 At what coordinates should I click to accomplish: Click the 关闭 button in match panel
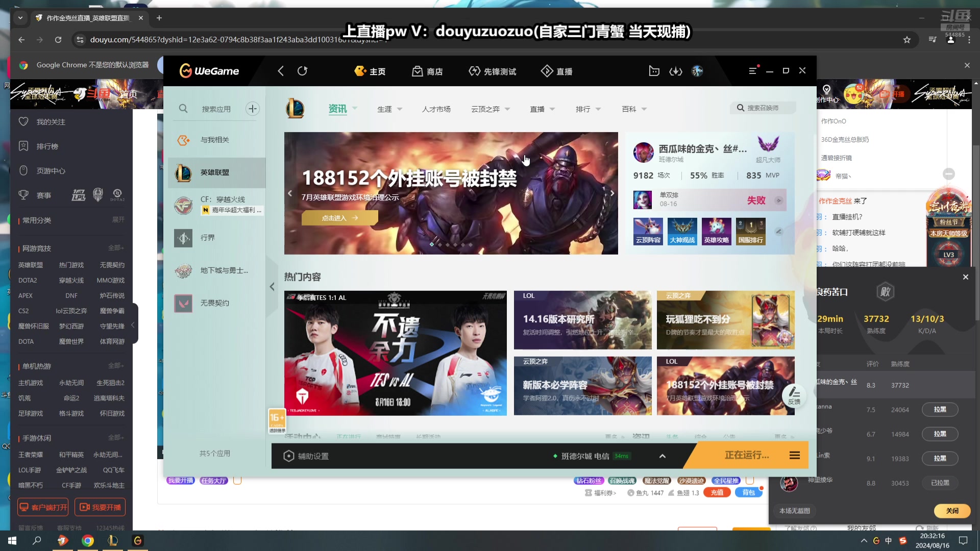(952, 511)
